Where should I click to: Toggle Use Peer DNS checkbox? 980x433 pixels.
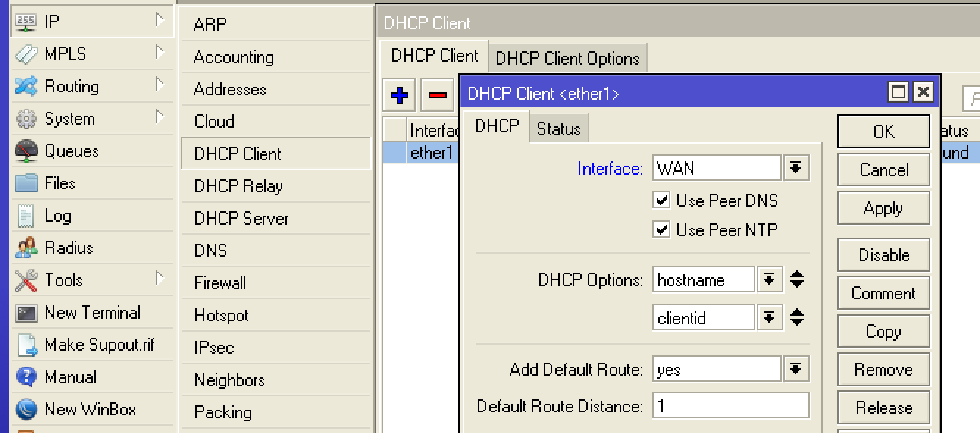coord(662,200)
